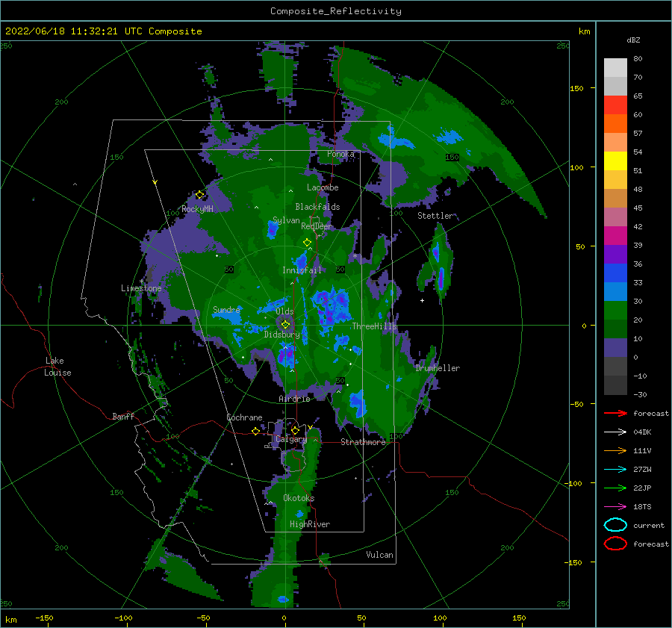Select the magenta 42 dBZ color swatch
This screenshot has height=628, width=672.
coord(615,235)
